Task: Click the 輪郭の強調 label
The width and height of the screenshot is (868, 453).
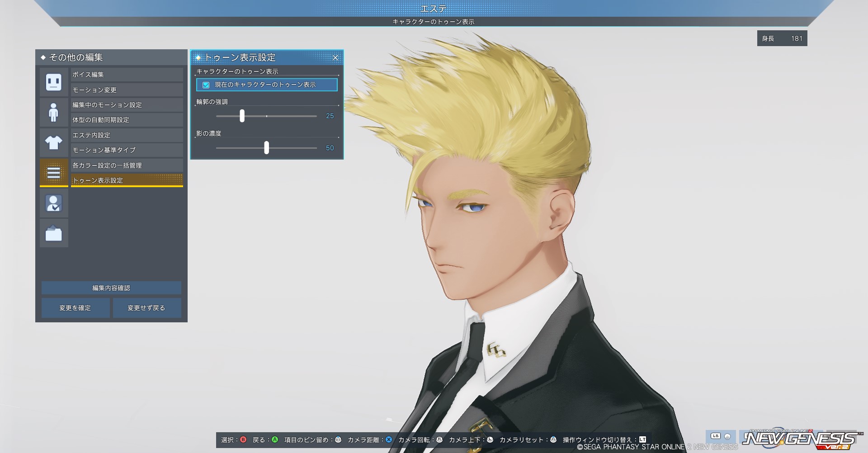Action: tap(212, 102)
